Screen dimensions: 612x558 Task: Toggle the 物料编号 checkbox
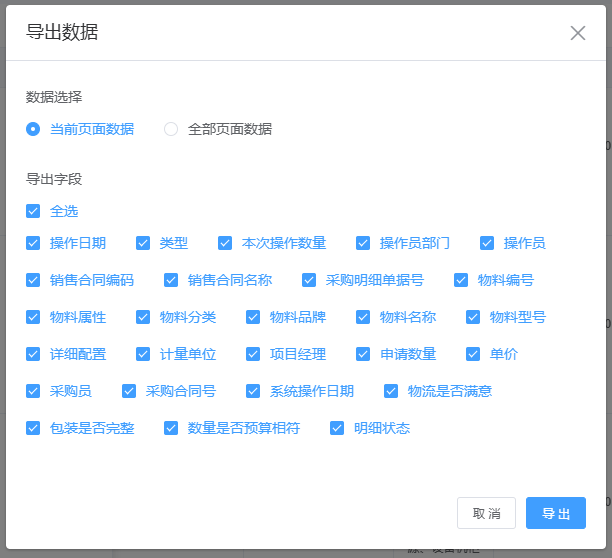[461, 280]
